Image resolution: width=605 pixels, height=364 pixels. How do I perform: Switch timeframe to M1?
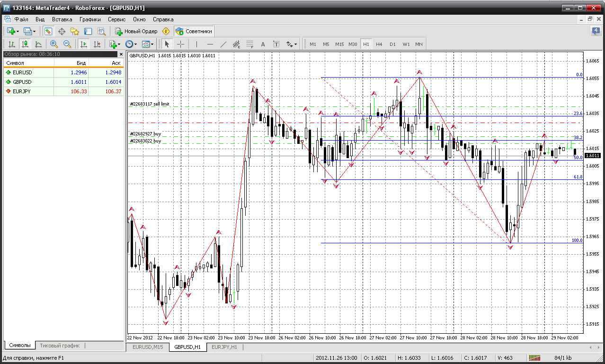(x=313, y=44)
